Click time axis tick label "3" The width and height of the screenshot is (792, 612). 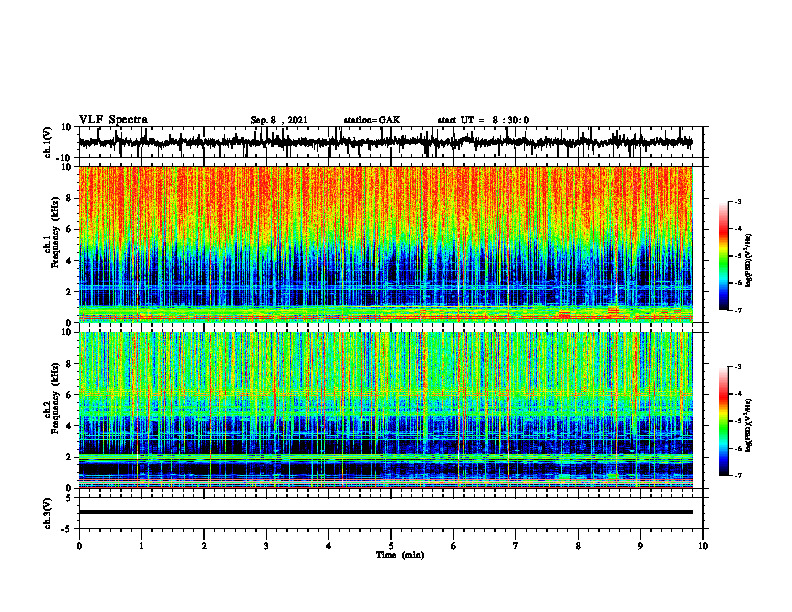[x=266, y=546]
